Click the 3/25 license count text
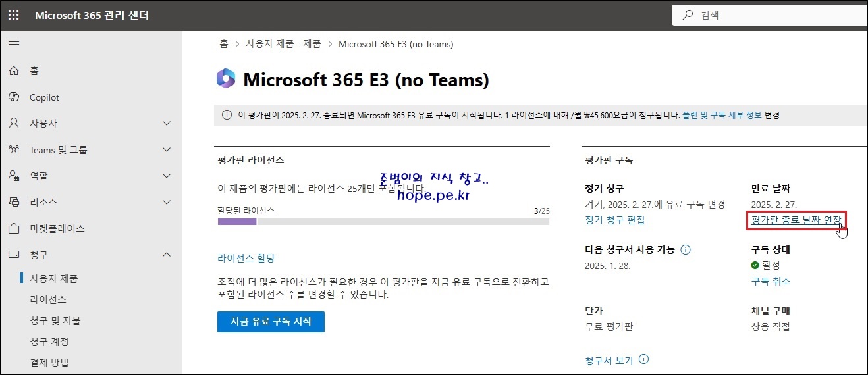868x375 pixels. tap(541, 211)
